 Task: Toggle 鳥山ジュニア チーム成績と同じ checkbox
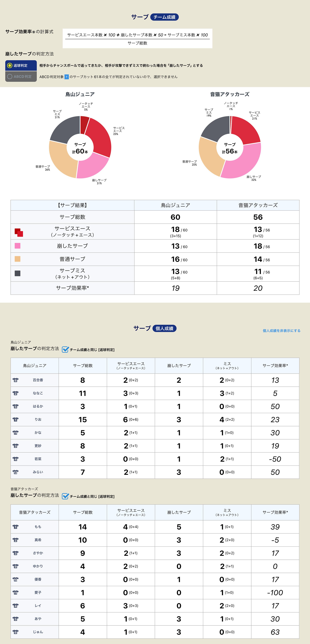pyautogui.click(x=65, y=349)
